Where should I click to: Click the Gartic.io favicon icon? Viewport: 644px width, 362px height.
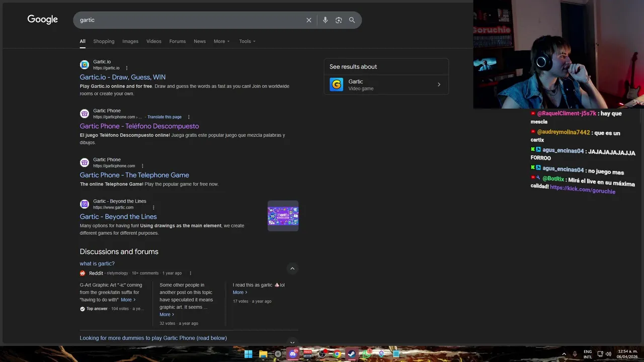point(85,65)
